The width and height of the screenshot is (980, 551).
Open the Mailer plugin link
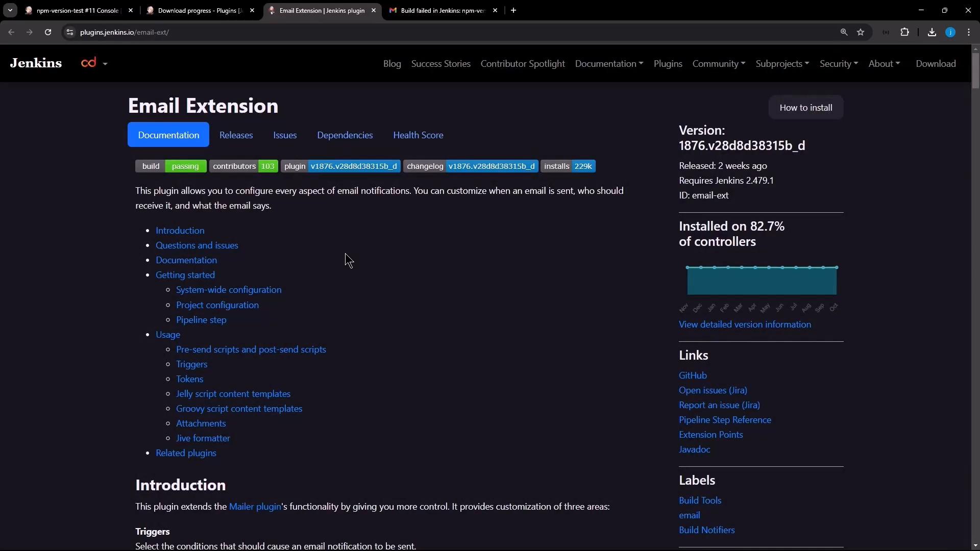(x=255, y=507)
